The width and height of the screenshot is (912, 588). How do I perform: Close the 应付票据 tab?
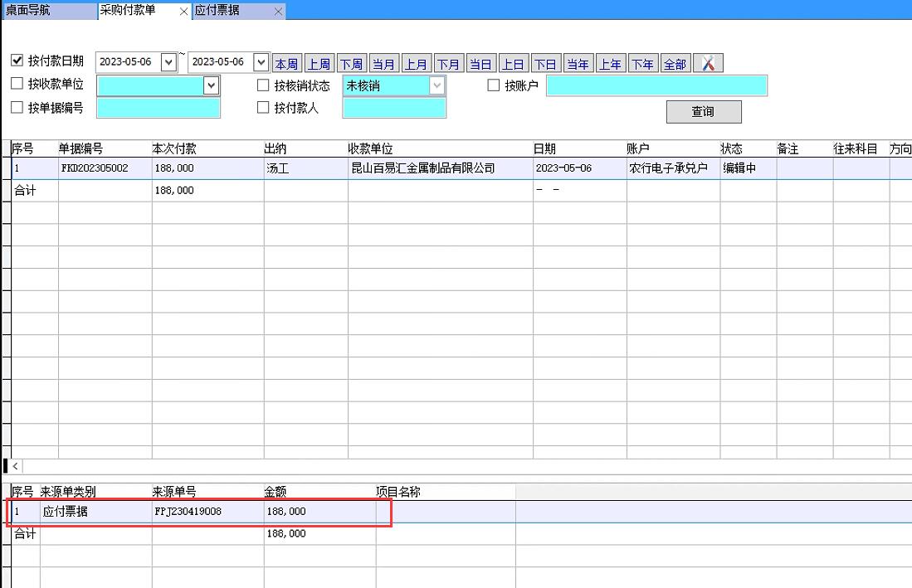tap(278, 12)
